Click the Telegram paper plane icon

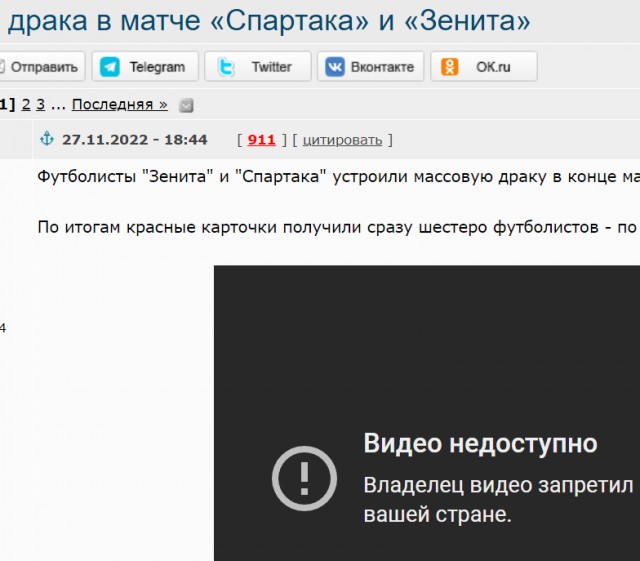(x=110, y=67)
